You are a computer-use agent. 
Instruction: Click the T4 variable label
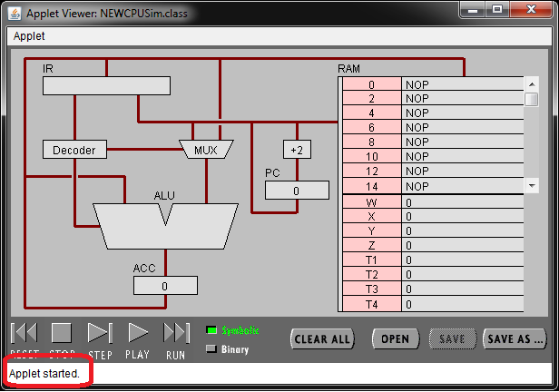pyautogui.click(x=372, y=304)
